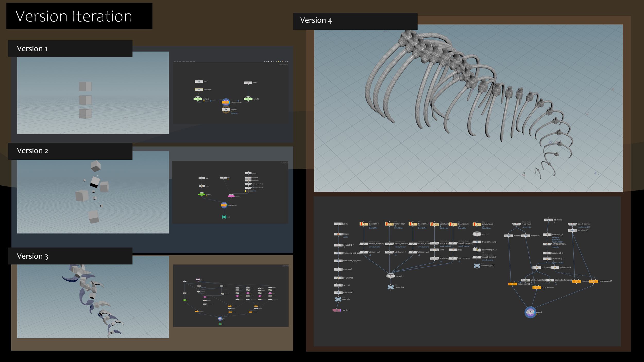Select the sweep1 node in Version 4 graph

click(338, 285)
